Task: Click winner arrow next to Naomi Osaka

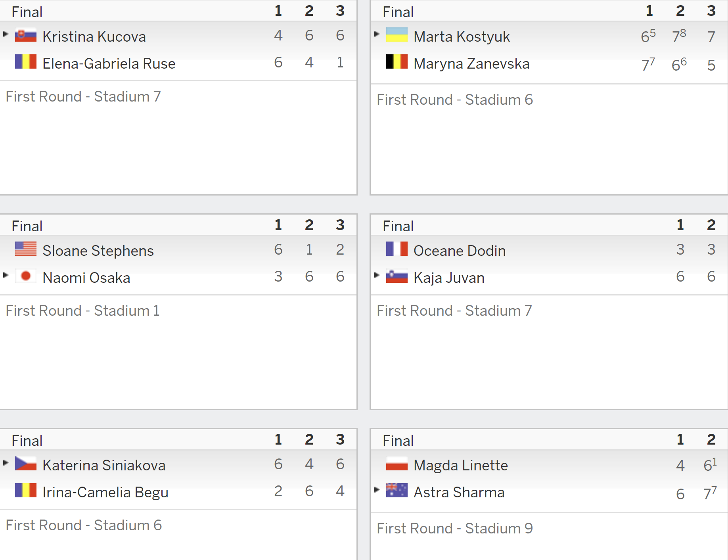Action: (x=6, y=275)
